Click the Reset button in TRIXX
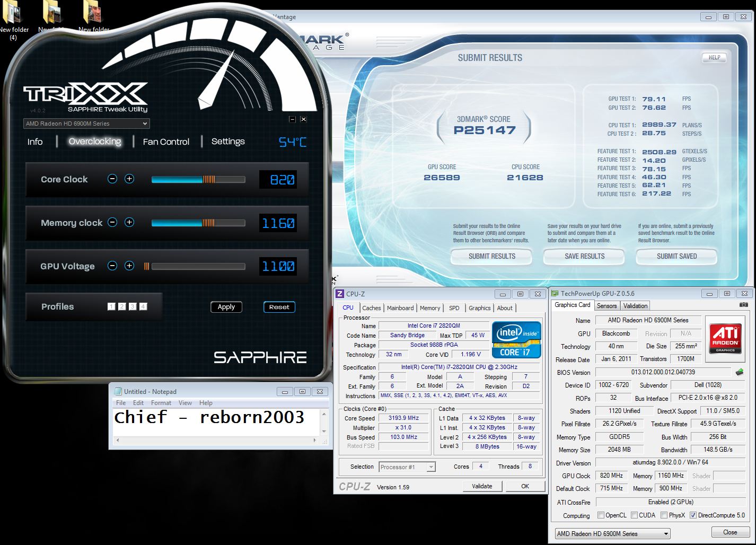Image resolution: width=756 pixels, height=545 pixels. pos(279,307)
